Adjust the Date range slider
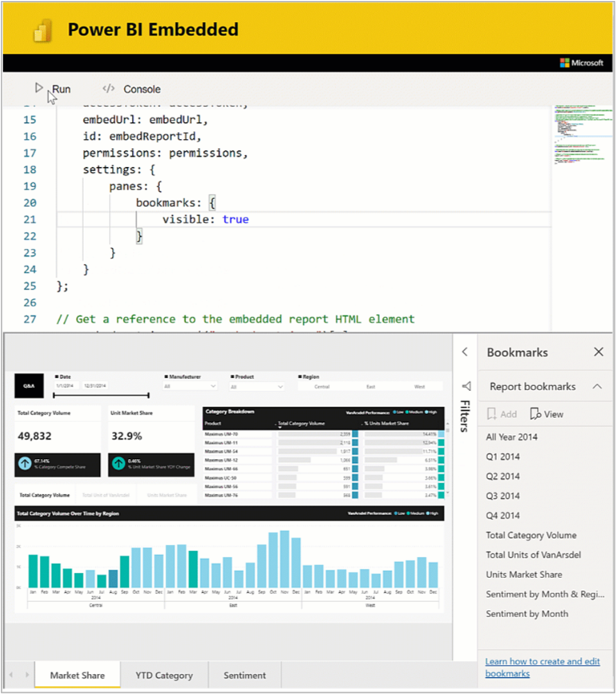This screenshot has height=694, width=616. [101, 395]
